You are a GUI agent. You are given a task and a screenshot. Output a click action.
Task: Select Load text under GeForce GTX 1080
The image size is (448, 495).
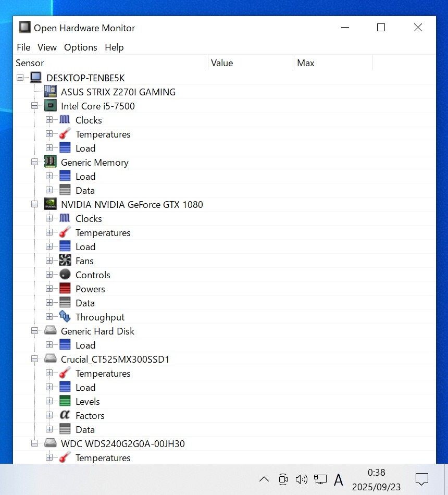(85, 247)
